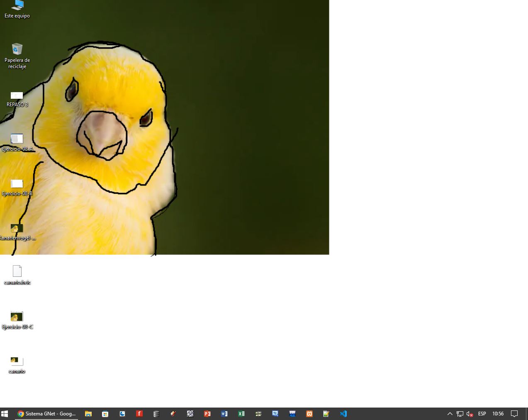This screenshot has width=528, height=420.
Task: Select the Papelera de reciclaje icon
Action: click(17, 50)
